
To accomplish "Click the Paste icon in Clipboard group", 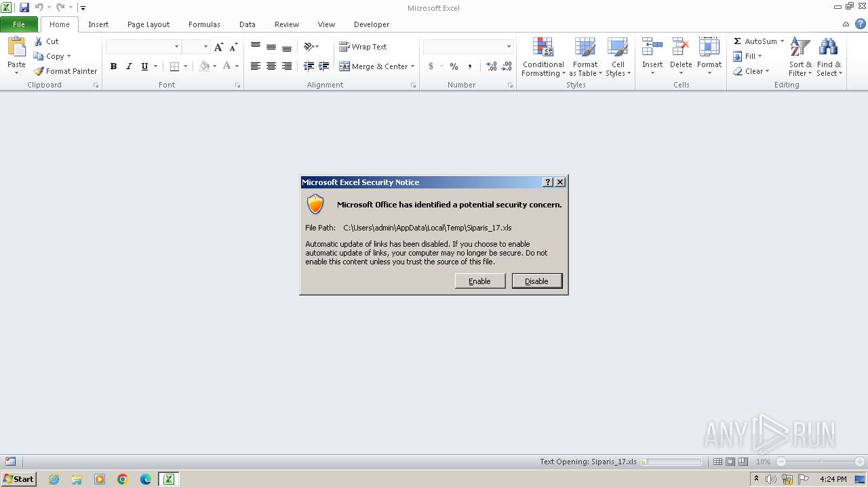I will coord(16,47).
